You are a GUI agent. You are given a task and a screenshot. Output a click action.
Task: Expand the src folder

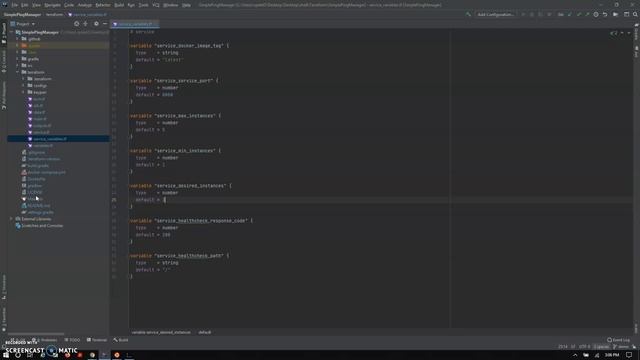[x=18, y=66]
